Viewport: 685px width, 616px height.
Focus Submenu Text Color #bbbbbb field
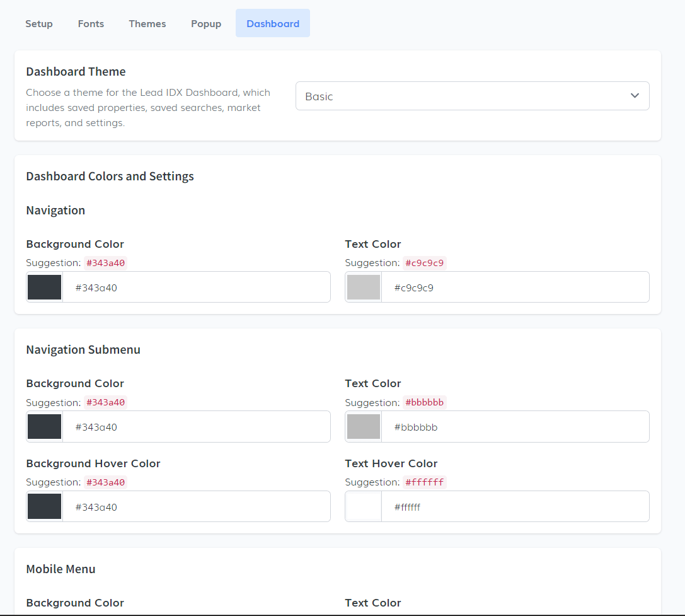pos(514,427)
